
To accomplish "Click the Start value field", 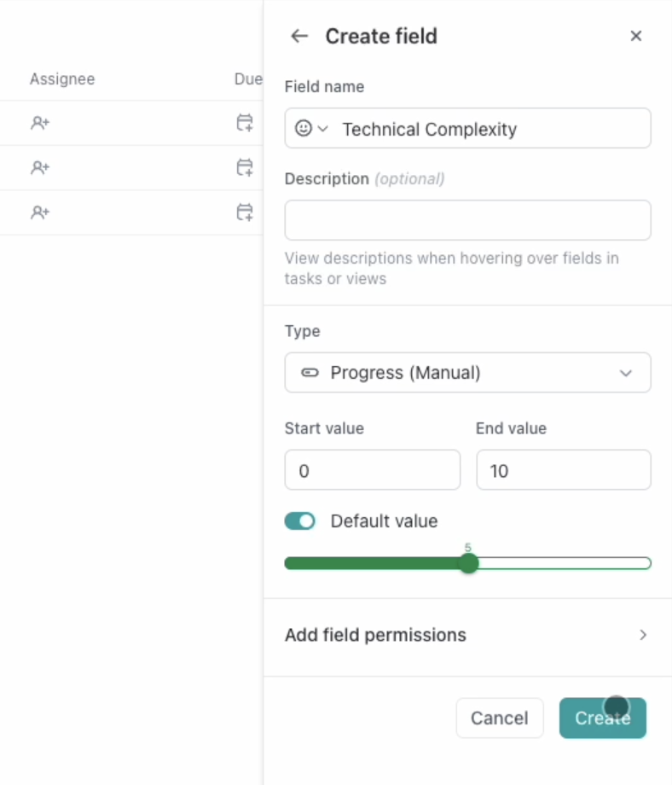I will pos(373,470).
